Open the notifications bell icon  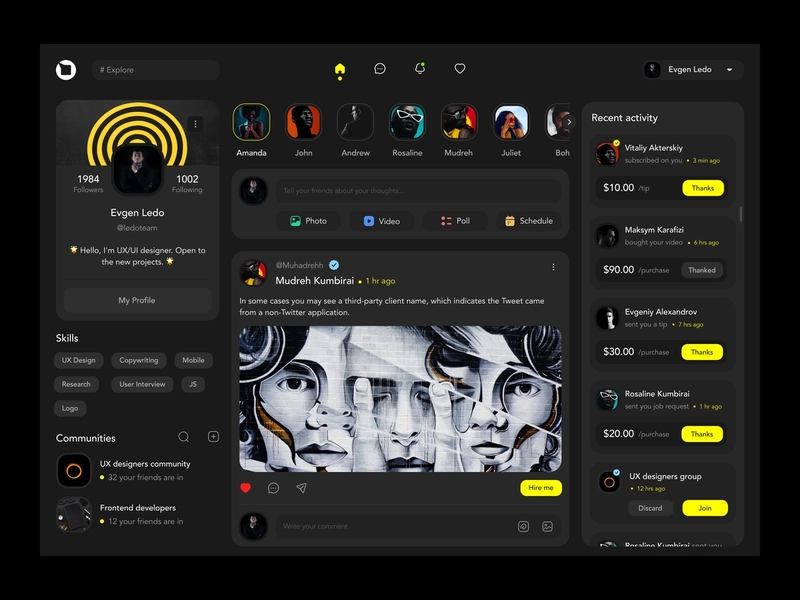click(420, 69)
